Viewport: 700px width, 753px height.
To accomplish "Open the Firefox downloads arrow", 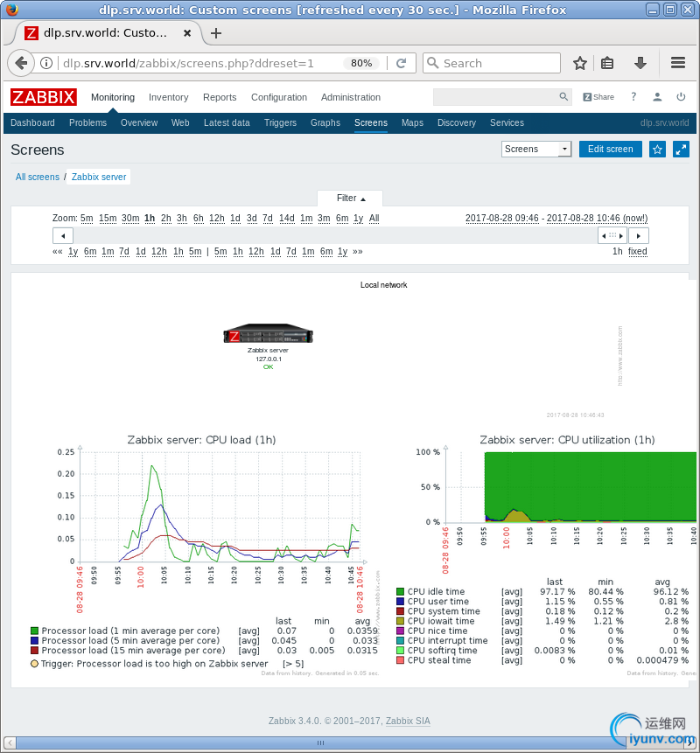I will (x=640, y=63).
